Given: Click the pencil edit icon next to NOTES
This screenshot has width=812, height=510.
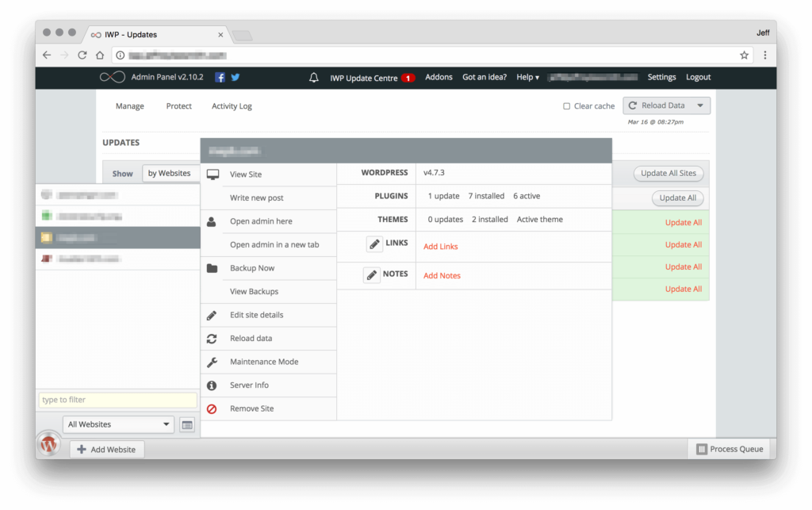Looking at the screenshot, I should (371, 275).
